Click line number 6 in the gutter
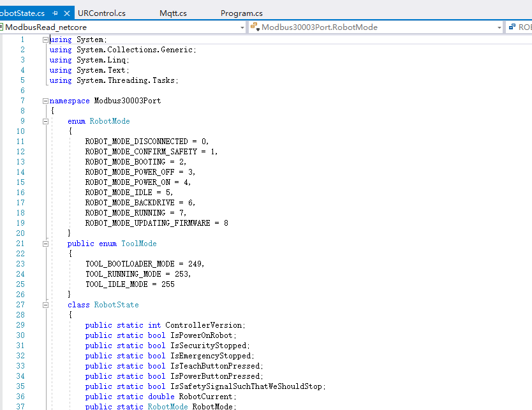532x410 pixels. tap(22, 91)
